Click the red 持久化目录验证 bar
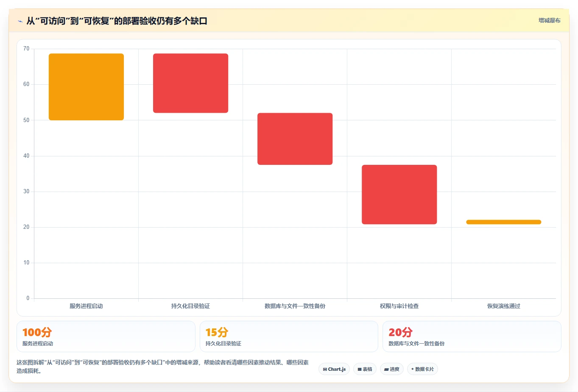Image resolution: width=578 pixels, height=392 pixels. 190,83
